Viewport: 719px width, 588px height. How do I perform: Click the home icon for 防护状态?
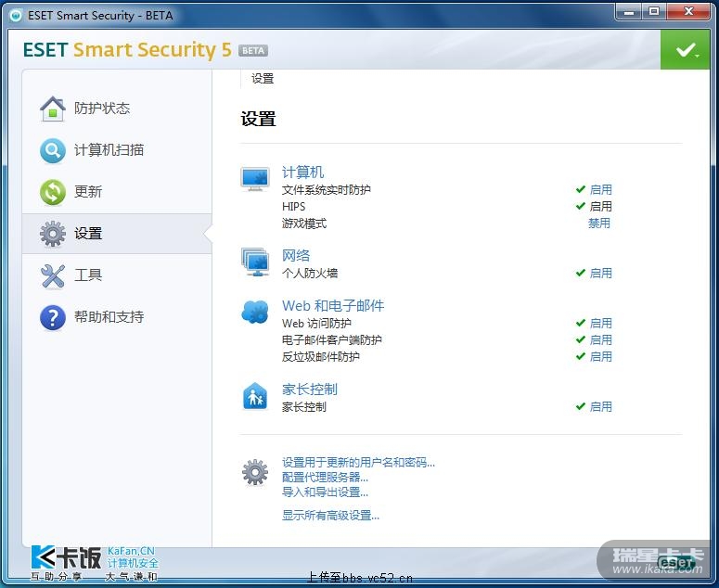(53, 109)
